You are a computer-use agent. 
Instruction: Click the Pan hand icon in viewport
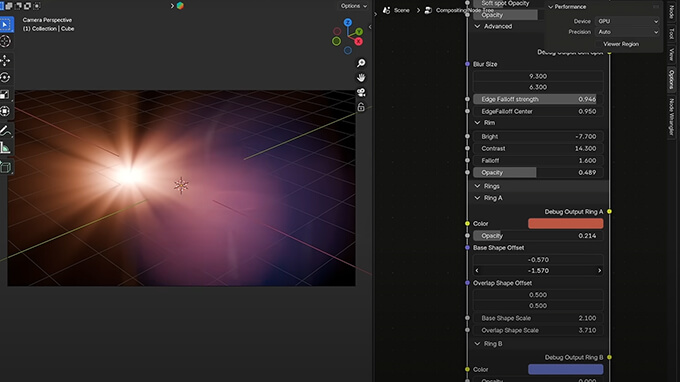tap(361, 78)
